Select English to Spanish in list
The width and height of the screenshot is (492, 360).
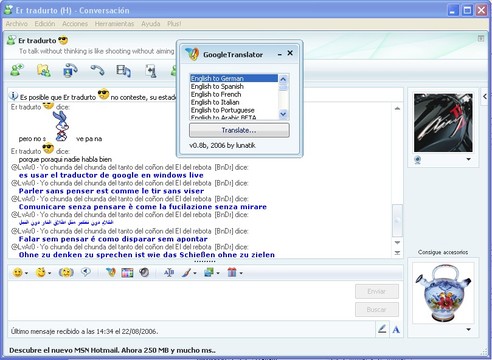[233, 86]
